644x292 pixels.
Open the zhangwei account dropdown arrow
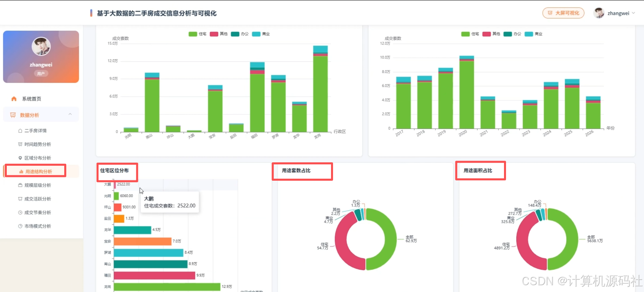[633, 13]
